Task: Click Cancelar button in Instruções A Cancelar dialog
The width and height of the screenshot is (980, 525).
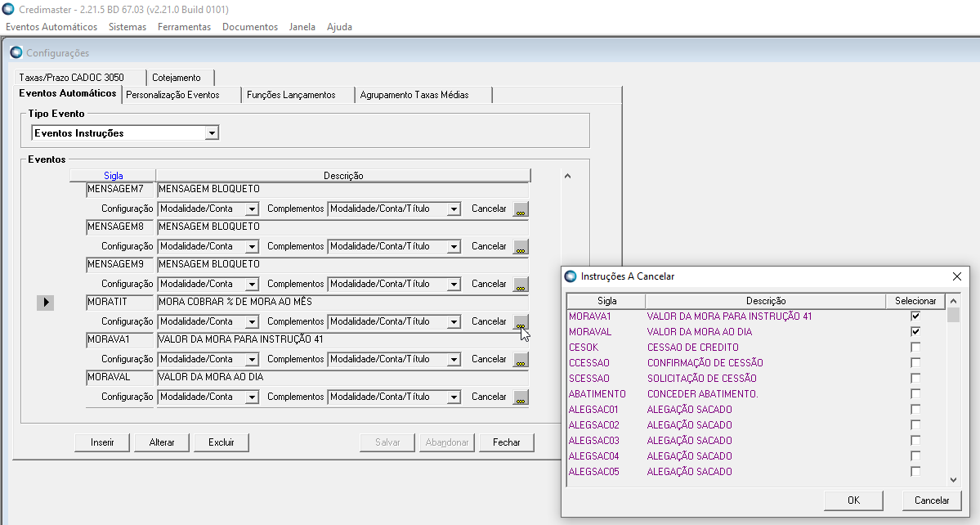Action: pyautogui.click(x=932, y=500)
